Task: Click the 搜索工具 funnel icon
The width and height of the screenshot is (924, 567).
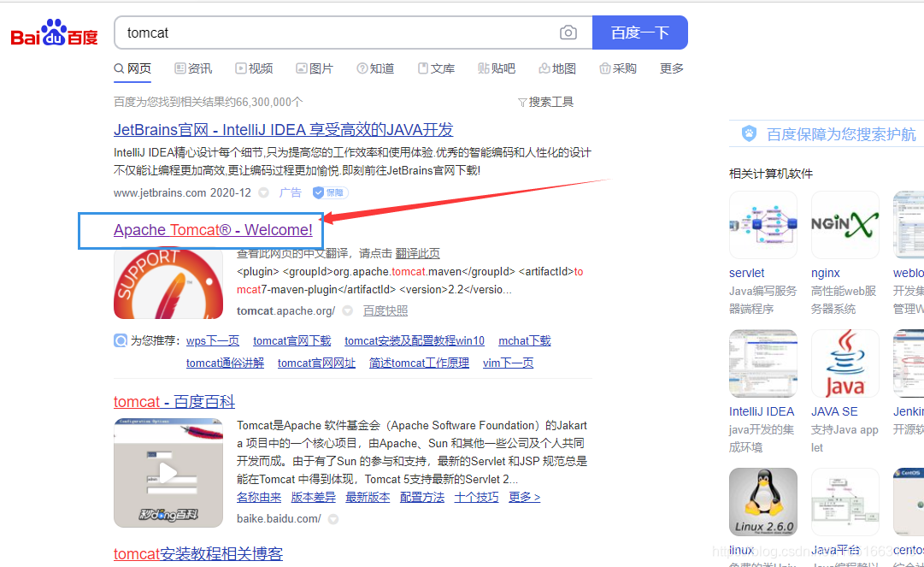Action: pyautogui.click(x=522, y=103)
